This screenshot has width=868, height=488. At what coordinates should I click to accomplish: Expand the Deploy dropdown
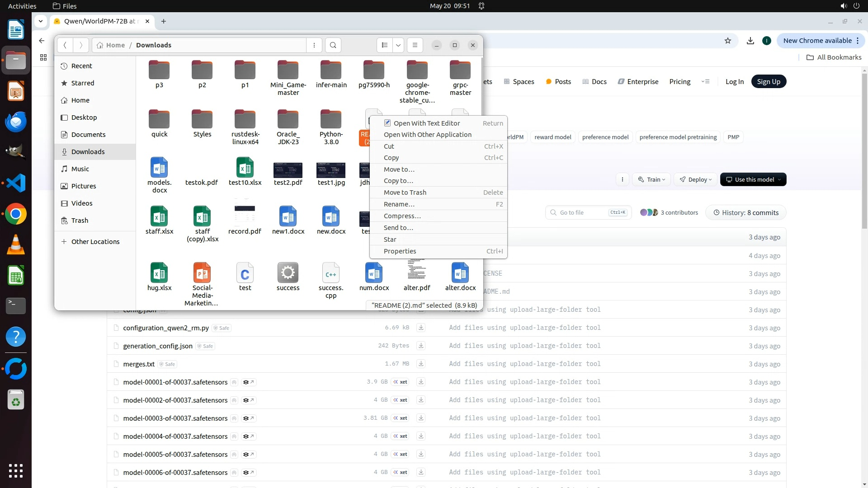pyautogui.click(x=695, y=179)
